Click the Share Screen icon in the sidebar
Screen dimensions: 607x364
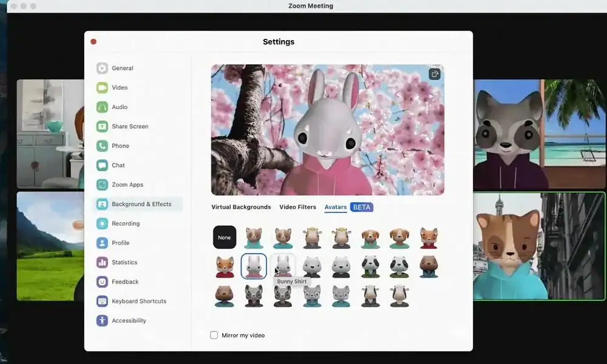tap(102, 126)
